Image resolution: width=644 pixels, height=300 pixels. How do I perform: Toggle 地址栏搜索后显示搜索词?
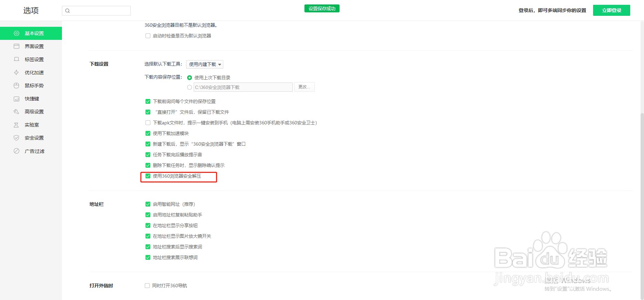coord(148,247)
